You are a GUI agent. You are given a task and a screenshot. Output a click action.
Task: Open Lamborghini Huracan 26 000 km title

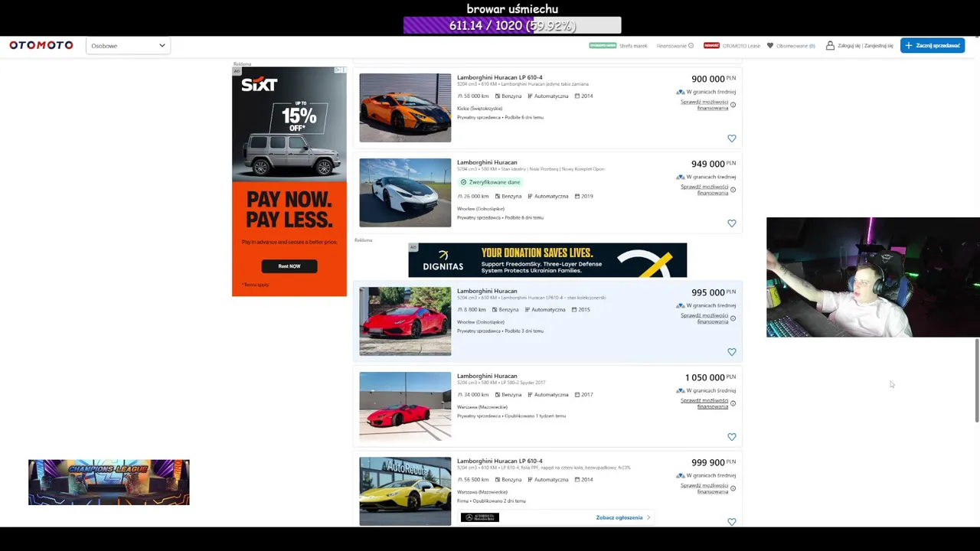[487, 162]
